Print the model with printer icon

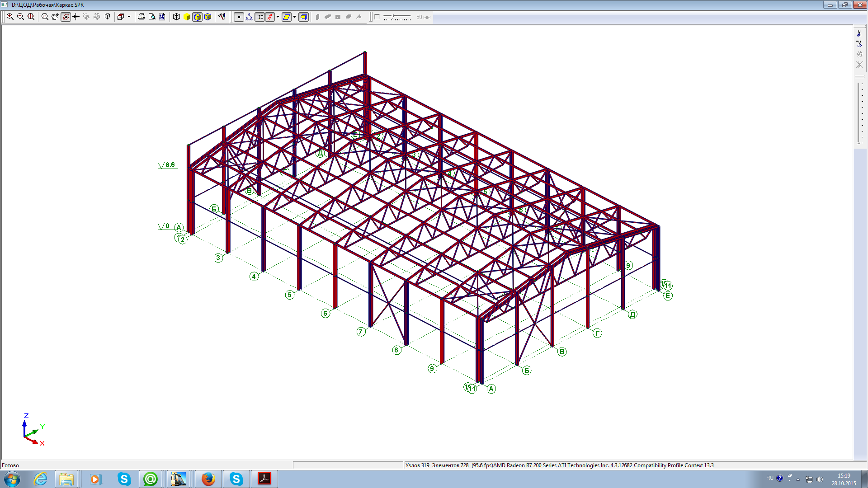(142, 17)
